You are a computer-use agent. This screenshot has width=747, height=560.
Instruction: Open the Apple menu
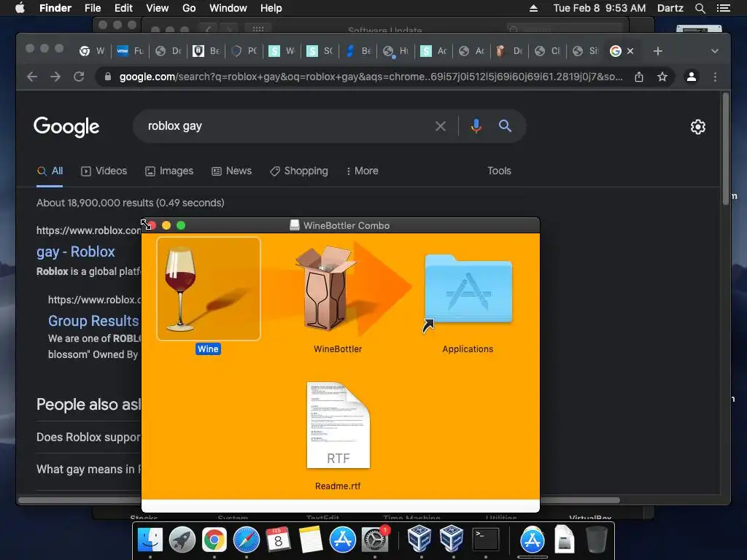tap(20, 8)
